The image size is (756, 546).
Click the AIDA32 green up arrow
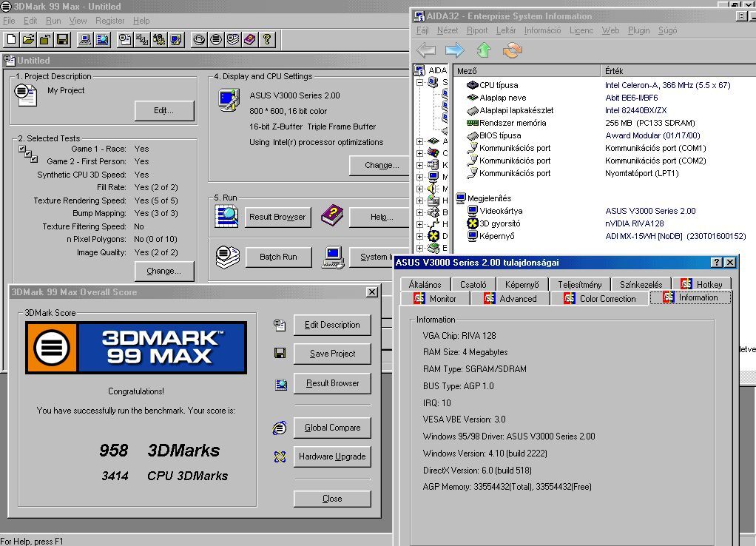(484, 50)
